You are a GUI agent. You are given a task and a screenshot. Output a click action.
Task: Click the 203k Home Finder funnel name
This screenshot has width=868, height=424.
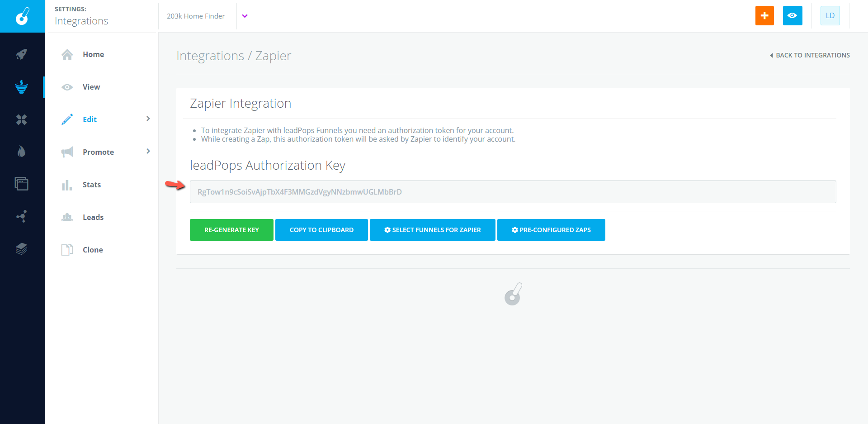196,16
